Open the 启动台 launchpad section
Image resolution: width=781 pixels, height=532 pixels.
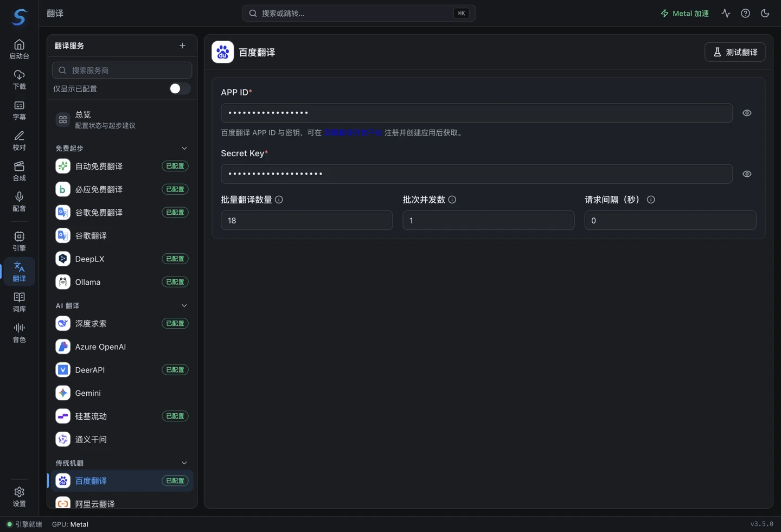(19, 49)
